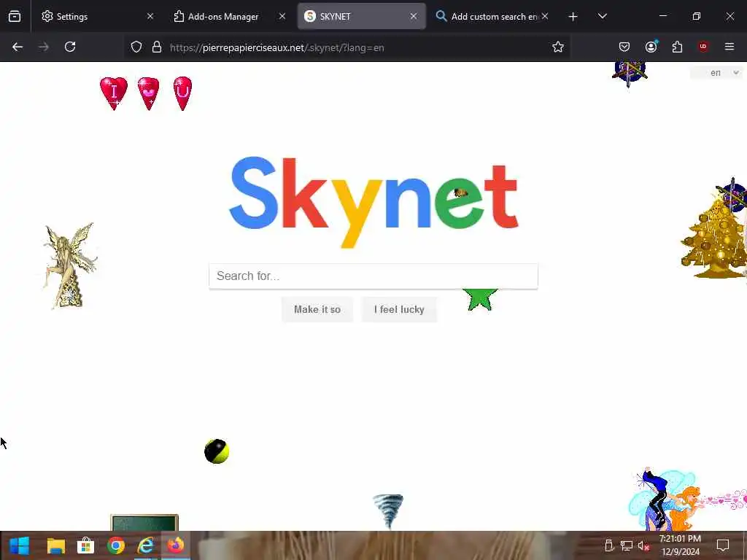The height and width of the screenshot is (560, 747).
Task: Click the I feel lucky button
Action: pos(399,309)
